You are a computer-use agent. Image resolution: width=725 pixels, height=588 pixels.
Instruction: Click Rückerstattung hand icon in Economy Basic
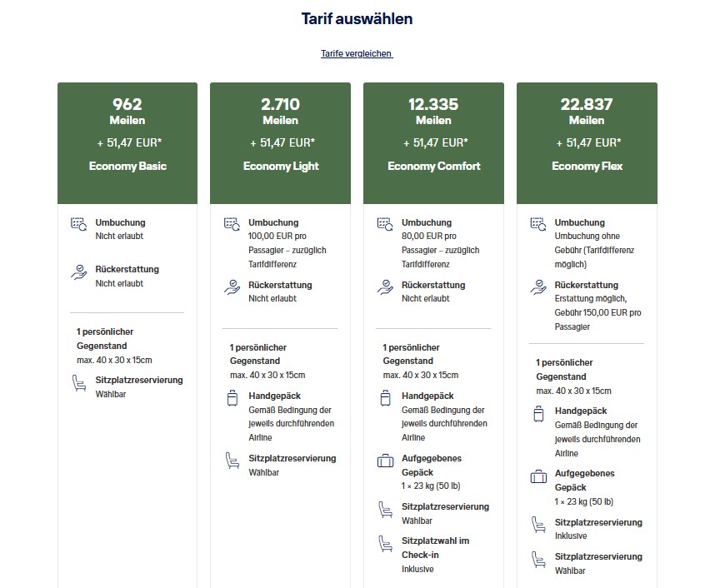(x=79, y=271)
